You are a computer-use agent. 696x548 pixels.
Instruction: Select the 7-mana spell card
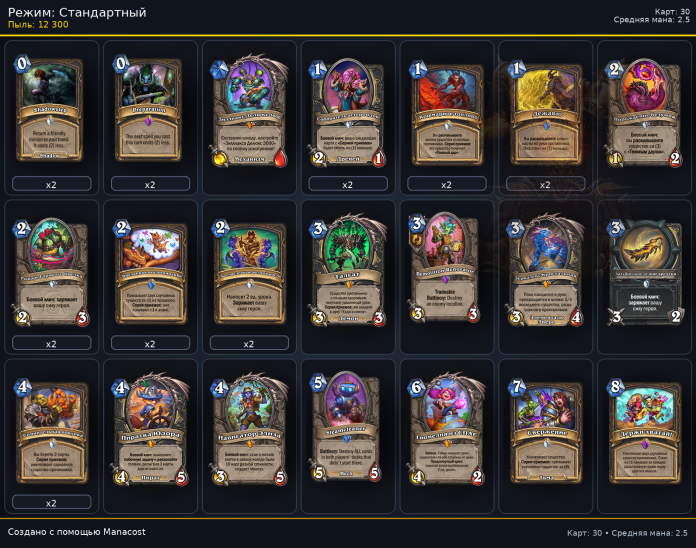pyautogui.click(x=546, y=433)
